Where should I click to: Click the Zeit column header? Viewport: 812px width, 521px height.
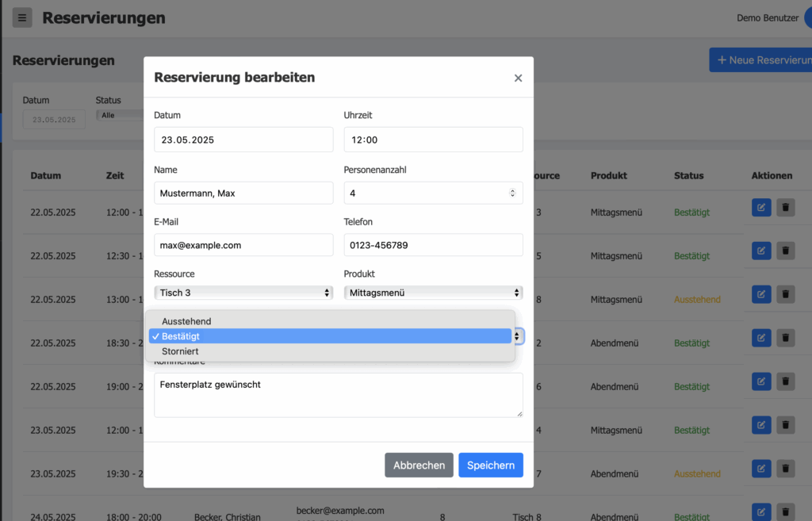(x=115, y=175)
